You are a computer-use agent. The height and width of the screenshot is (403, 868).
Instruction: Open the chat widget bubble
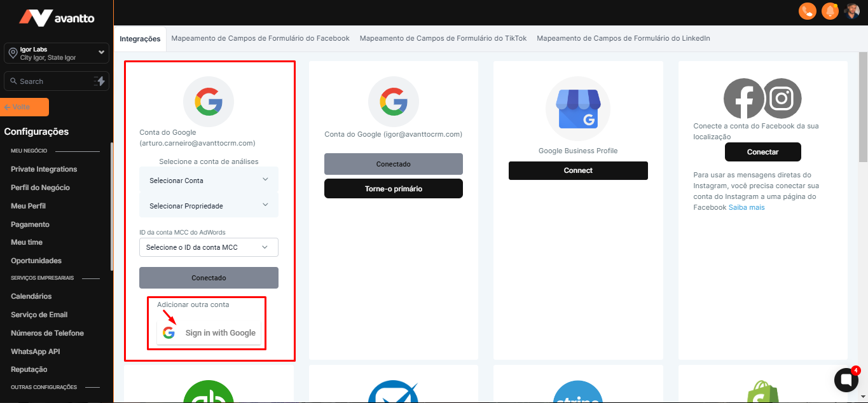[x=846, y=380]
